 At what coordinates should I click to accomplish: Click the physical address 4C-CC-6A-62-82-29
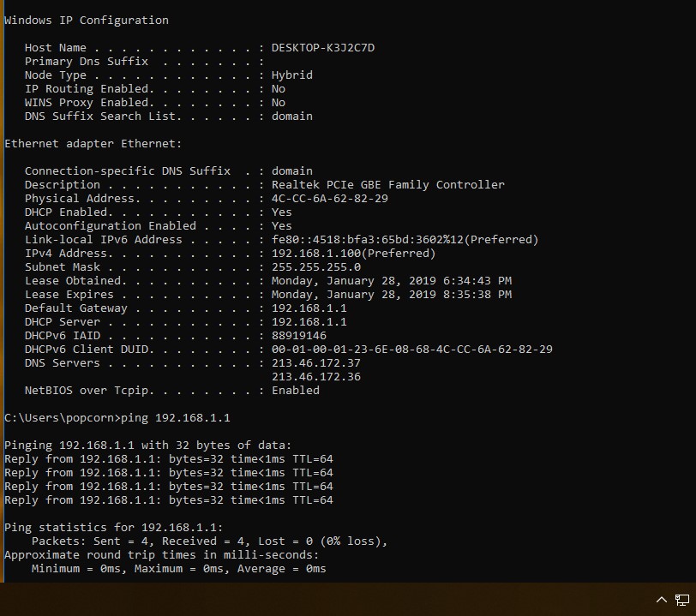tap(329, 199)
